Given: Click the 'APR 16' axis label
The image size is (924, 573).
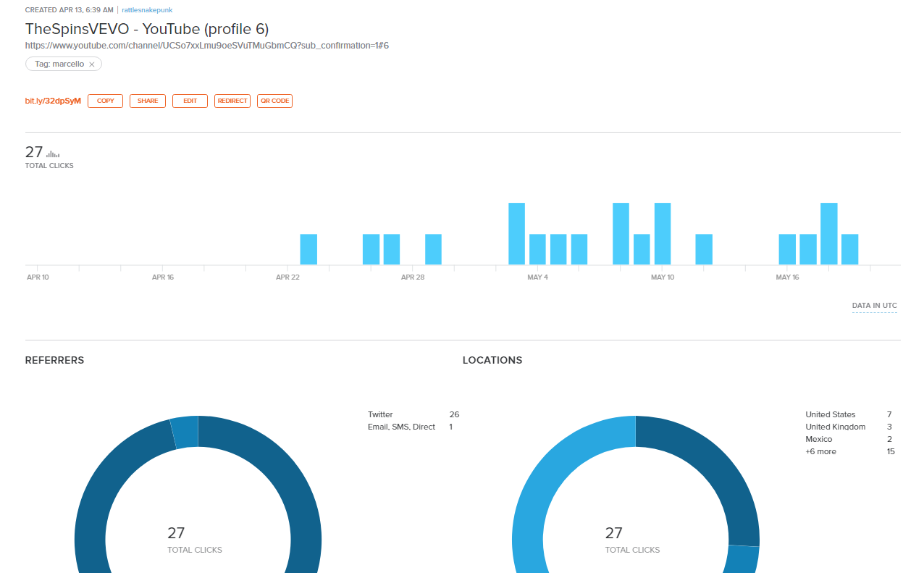Looking at the screenshot, I should (x=163, y=277).
